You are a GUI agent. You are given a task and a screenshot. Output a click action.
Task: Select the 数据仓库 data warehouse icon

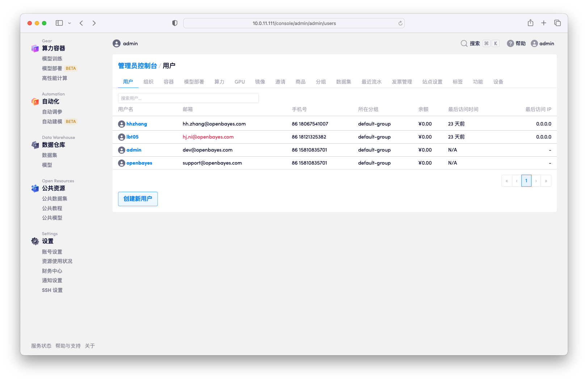click(x=35, y=145)
